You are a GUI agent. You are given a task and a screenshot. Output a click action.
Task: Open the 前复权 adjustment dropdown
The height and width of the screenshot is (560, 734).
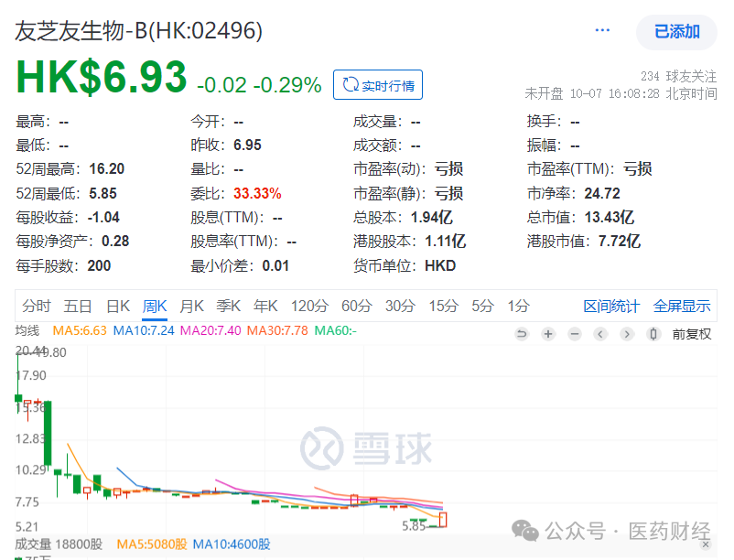tap(691, 334)
